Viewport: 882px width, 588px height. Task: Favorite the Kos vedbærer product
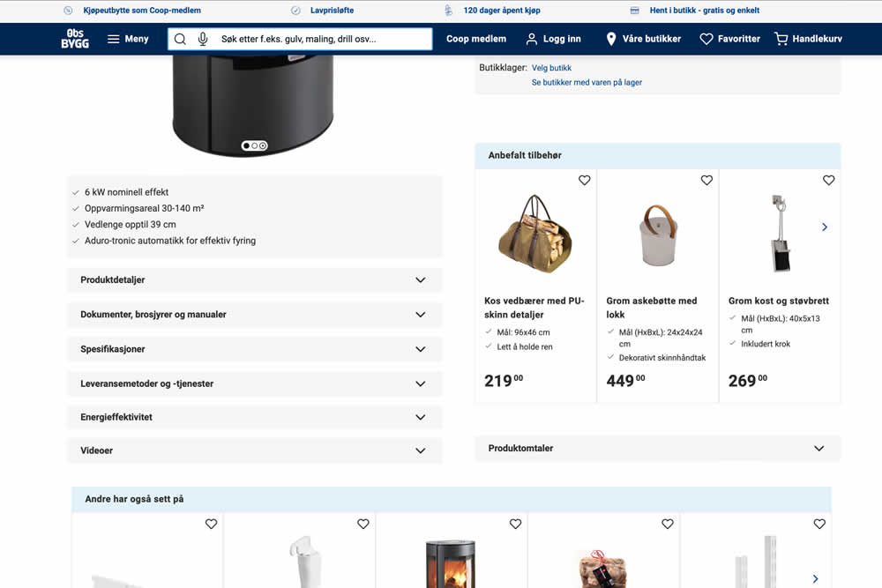pyautogui.click(x=584, y=180)
